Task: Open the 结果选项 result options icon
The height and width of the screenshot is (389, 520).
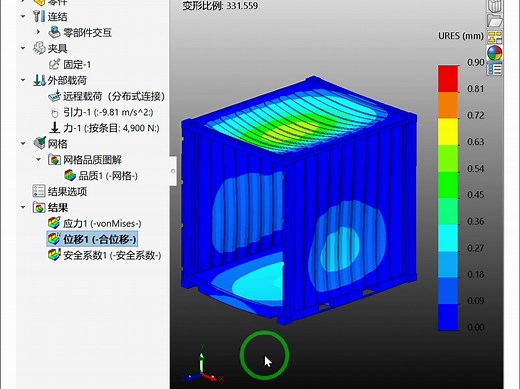Action: point(39,191)
